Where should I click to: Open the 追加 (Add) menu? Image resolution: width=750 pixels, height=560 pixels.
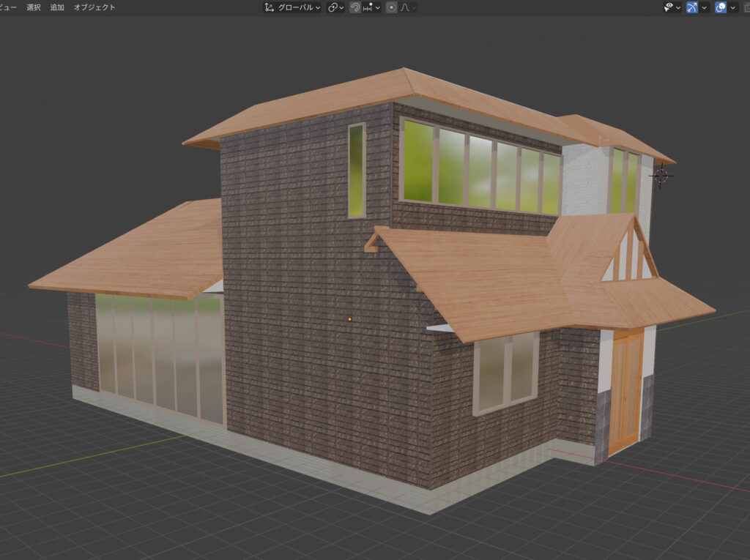pos(57,7)
